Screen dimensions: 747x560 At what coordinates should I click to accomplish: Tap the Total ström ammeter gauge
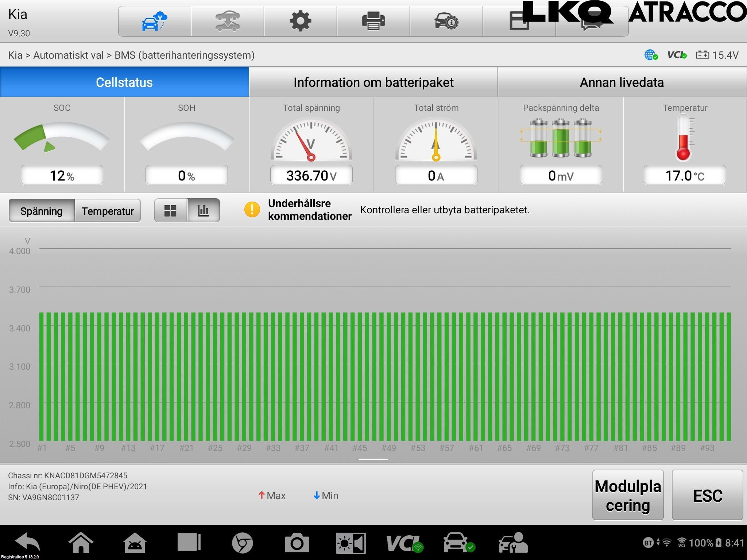coord(436,139)
